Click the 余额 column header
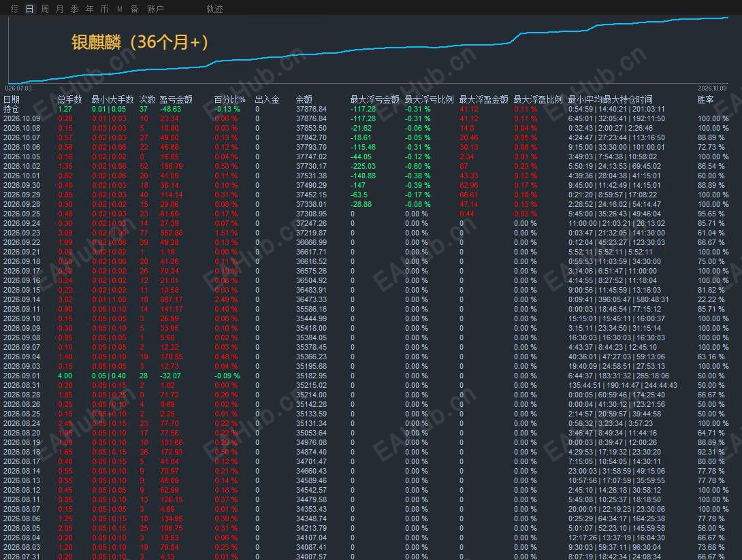Screen dimensions: 742x560 click(x=304, y=99)
